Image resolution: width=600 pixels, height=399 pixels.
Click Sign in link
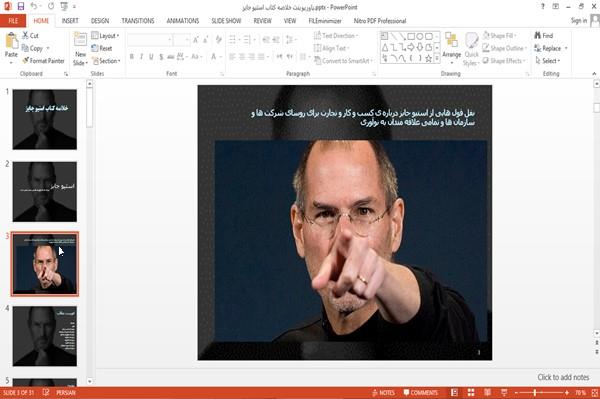[579, 21]
